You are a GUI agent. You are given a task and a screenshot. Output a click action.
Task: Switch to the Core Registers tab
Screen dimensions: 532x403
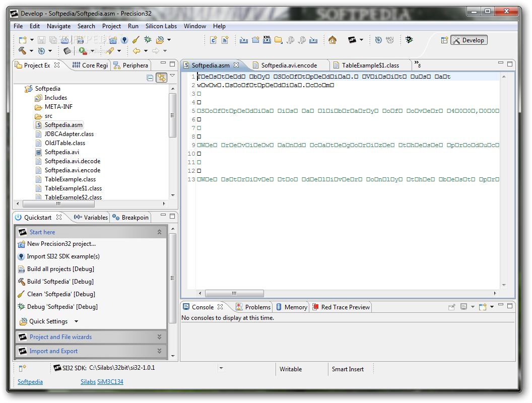click(91, 65)
